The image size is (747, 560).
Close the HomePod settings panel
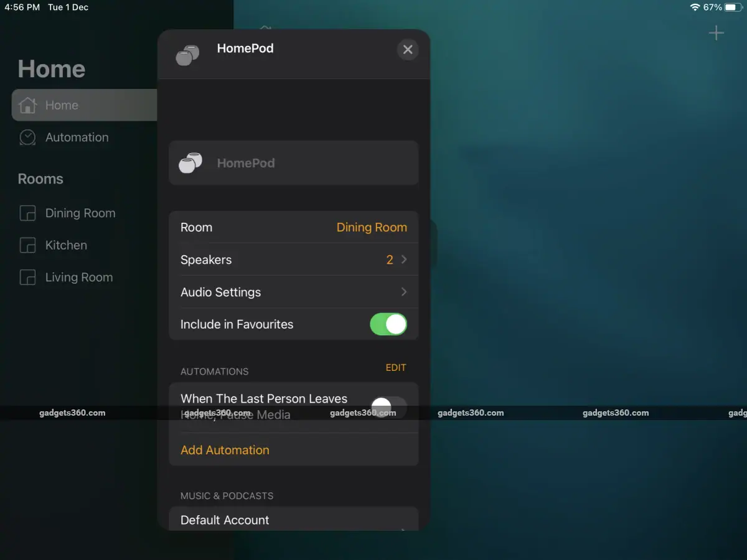click(408, 50)
